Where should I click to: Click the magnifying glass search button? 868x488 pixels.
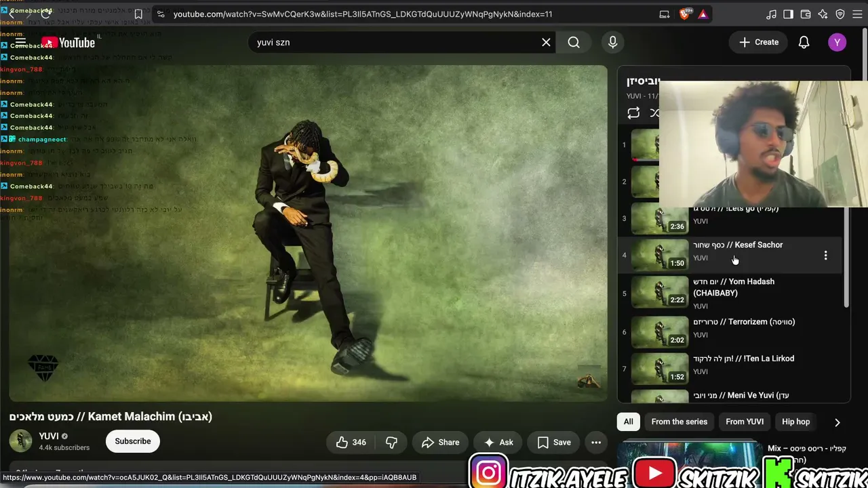point(574,42)
